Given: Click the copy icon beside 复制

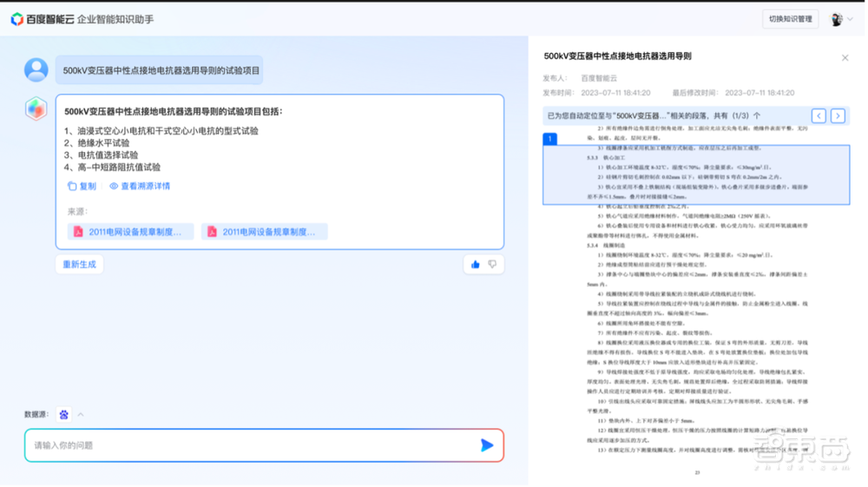Looking at the screenshot, I should pos(72,187).
